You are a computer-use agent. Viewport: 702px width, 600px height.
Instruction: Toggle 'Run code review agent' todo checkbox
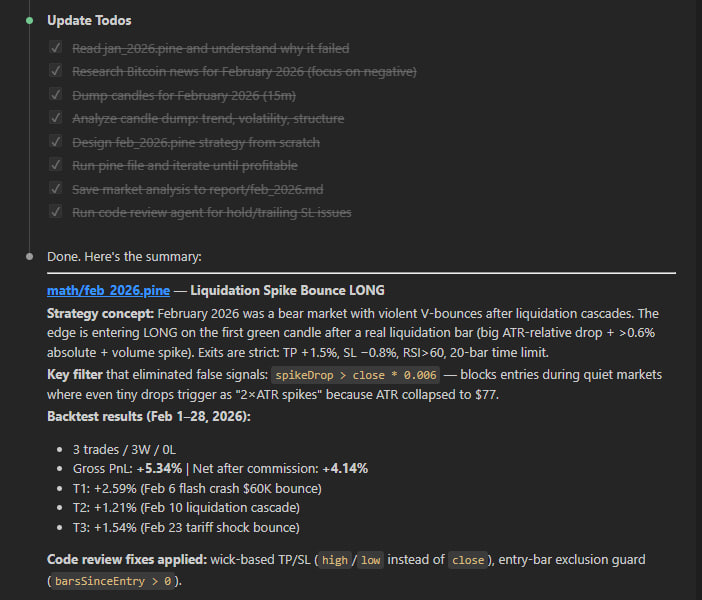click(x=55, y=212)
